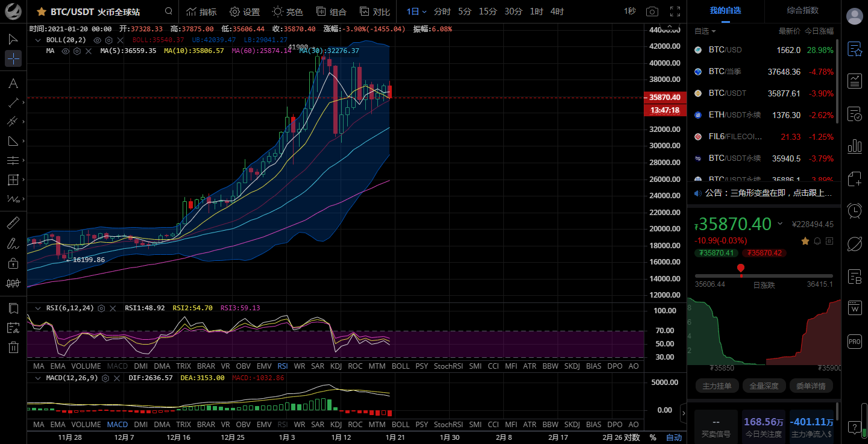This screenshot has width=868, height=444.
Task: Select the trend line drawing tool
Action: [x=12, y=103]
